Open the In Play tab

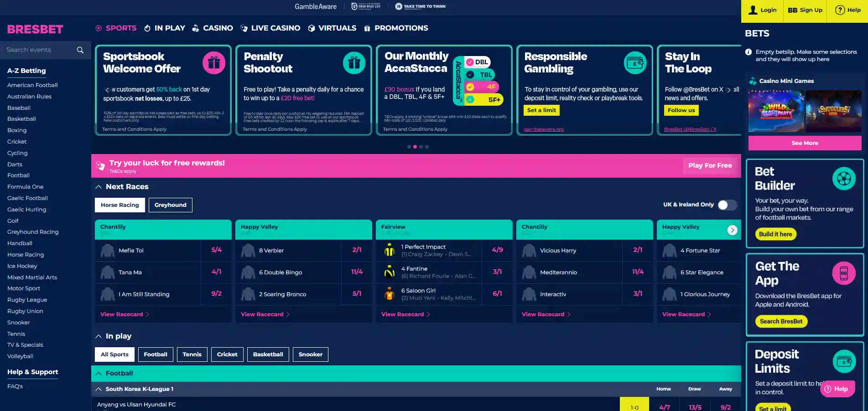point(164,28)
